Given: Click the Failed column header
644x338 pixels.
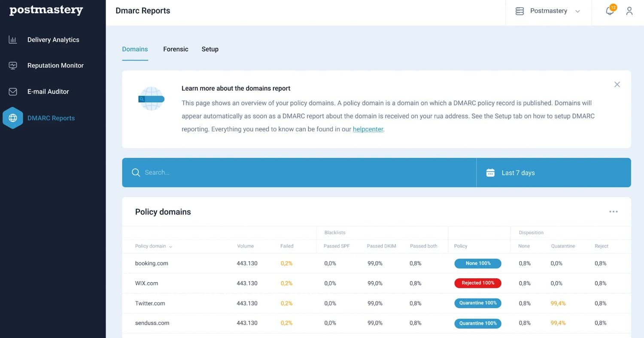Looking at the screenshot, I should [287, 246].
